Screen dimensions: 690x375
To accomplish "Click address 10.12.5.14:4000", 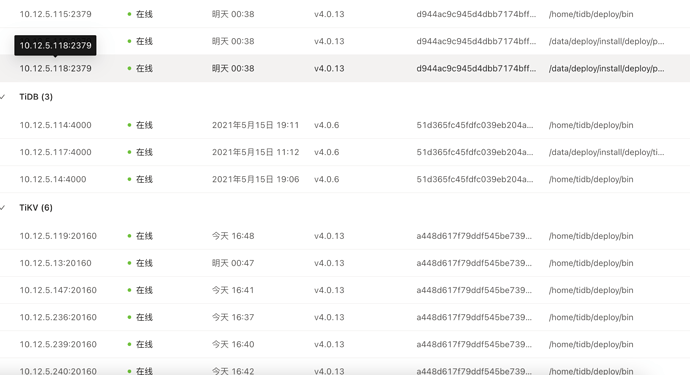I will (x=53, y=180).
